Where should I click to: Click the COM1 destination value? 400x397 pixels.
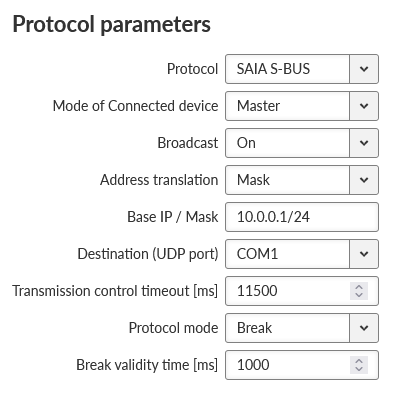click(257, 254)
